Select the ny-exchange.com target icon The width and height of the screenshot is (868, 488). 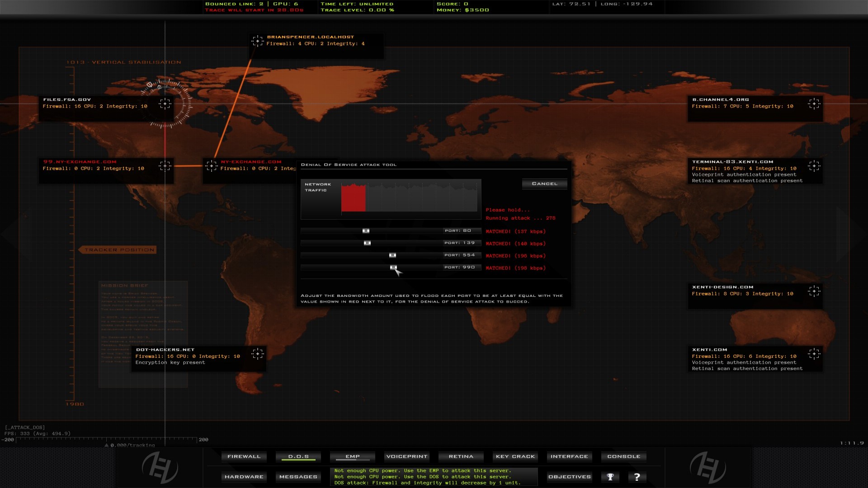pos(211,166)
